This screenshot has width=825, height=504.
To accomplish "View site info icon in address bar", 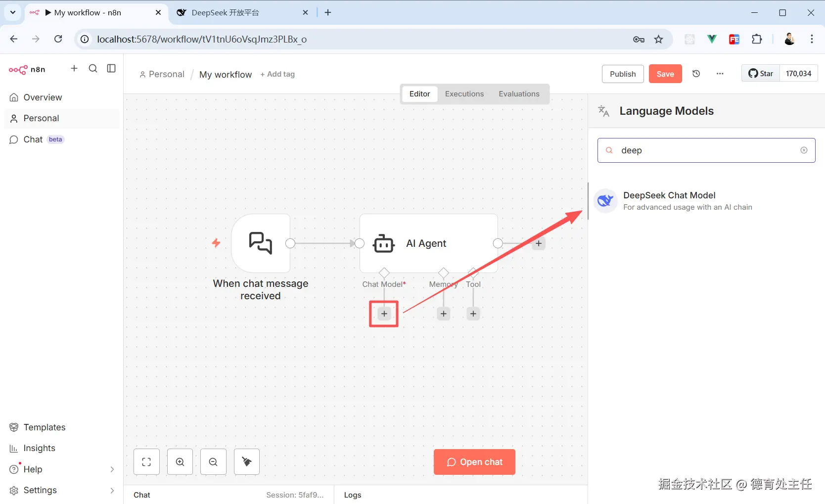I will 85,39.
